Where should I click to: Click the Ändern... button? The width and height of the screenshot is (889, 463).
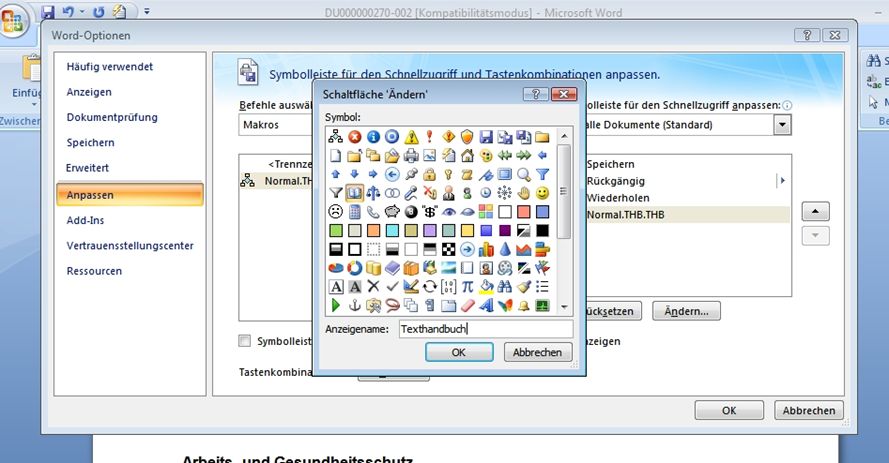686,311
